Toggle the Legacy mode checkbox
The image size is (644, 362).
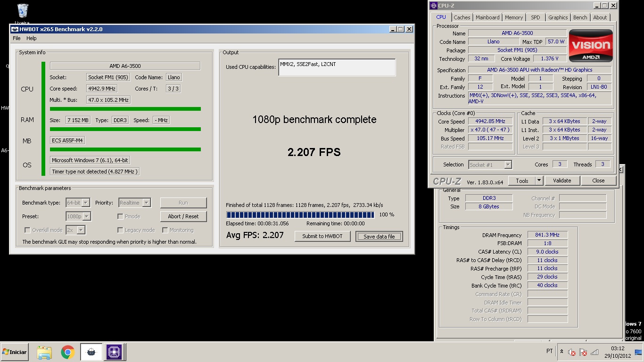pos(120,230)
